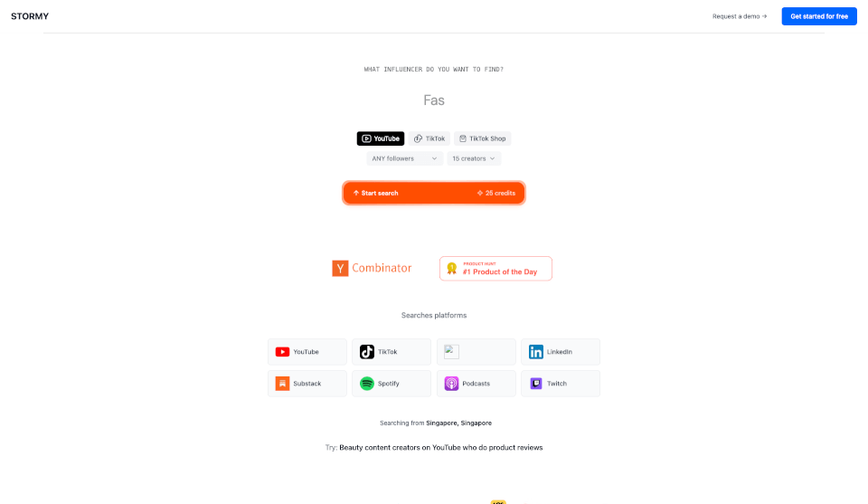Viewport: 868px width, 504px height.
Task: Click the Start search button
Action: tap(433, 194)
